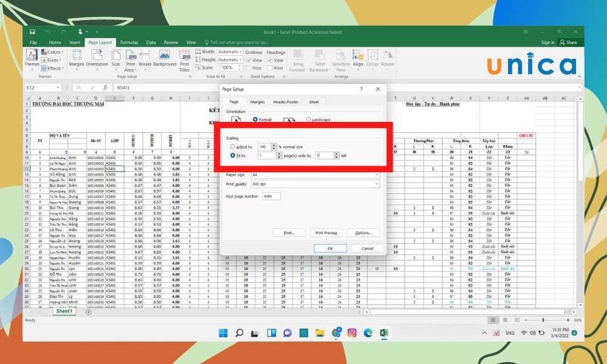This screenshot has height=364, width=607.
Task: Select the Sheet1 worksheet tab
Action: [x=64, y=311]
